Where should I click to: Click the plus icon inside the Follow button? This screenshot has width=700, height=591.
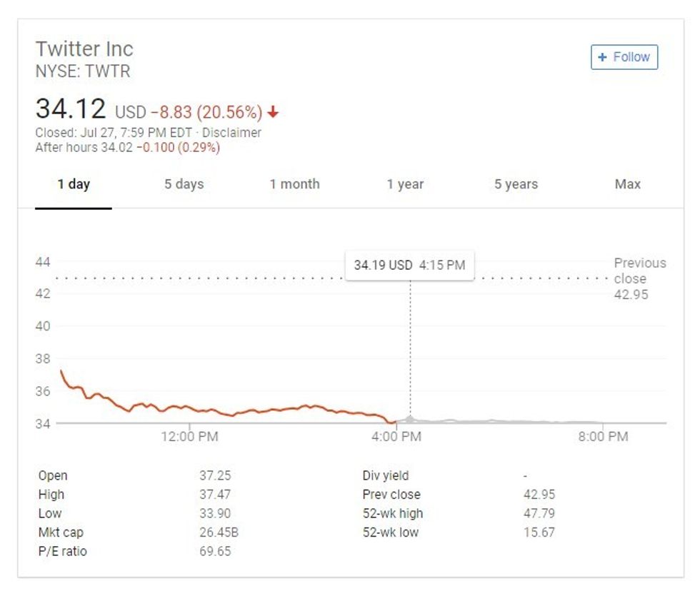(x=602, y=57)
